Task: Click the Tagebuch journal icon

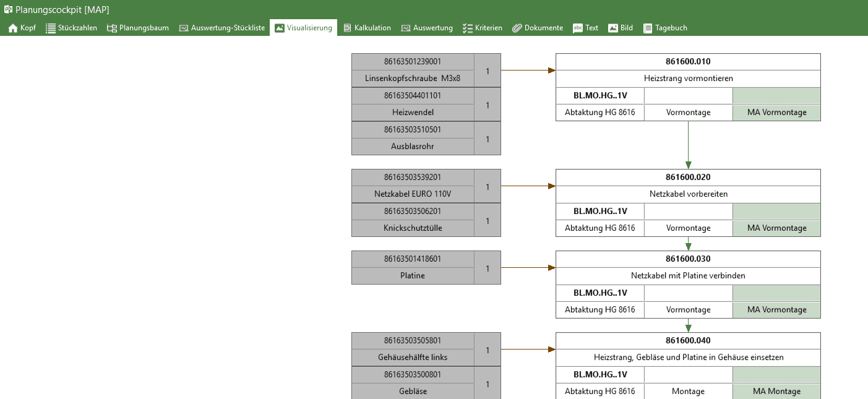Action: pos(648,28)
